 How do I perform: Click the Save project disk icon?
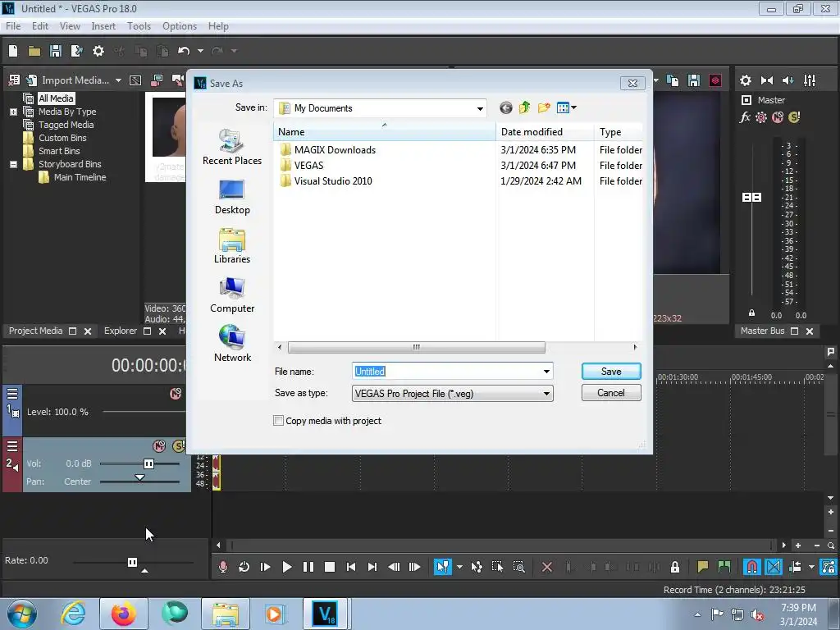tap(55, 51)
